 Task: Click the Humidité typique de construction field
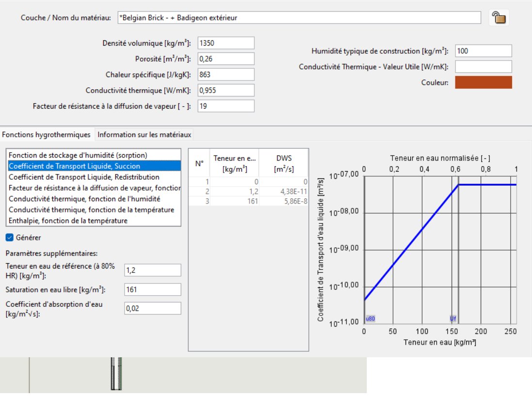[483, 51]
